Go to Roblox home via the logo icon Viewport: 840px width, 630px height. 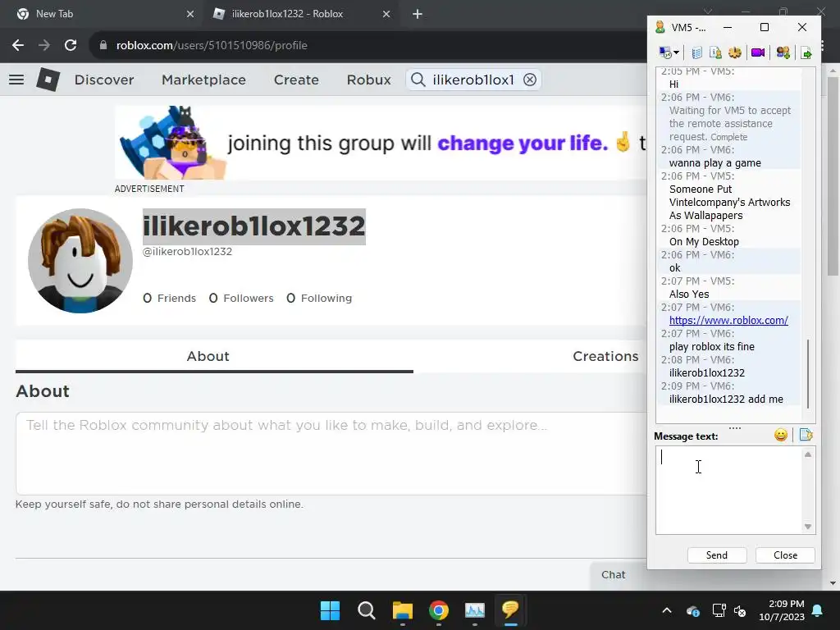(x=48, y=80)
